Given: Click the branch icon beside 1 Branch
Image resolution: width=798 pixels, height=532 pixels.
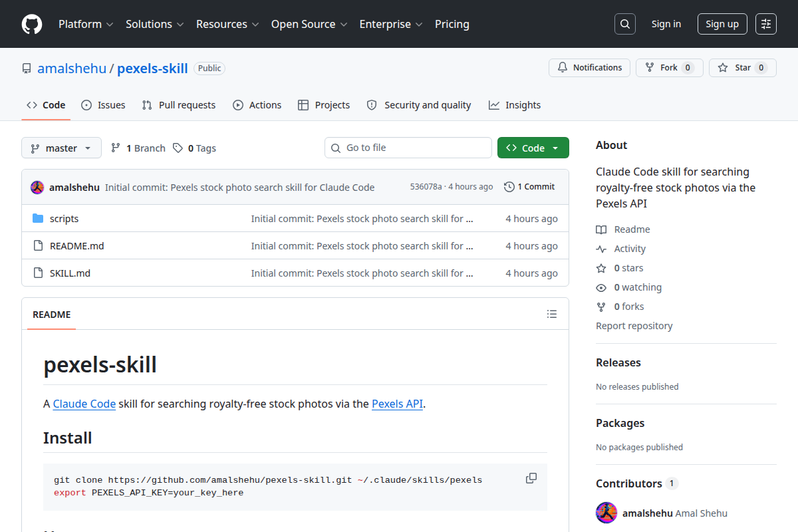Looking at the screenshot, I should tap(116, 148).
